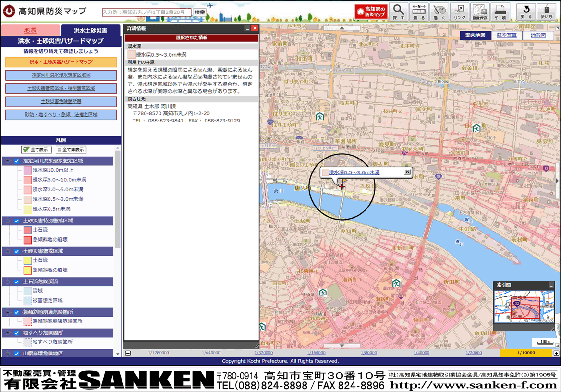Select the 案内地図 map type
Viewport: 561px width, 392px height.
tap(475, 35)
